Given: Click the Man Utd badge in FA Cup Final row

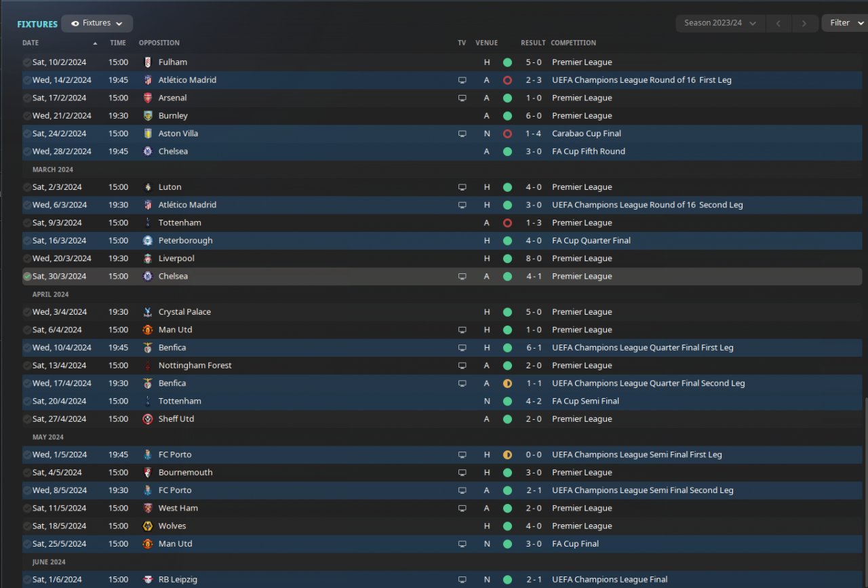Looking at the screenshot, I should 148,544.
